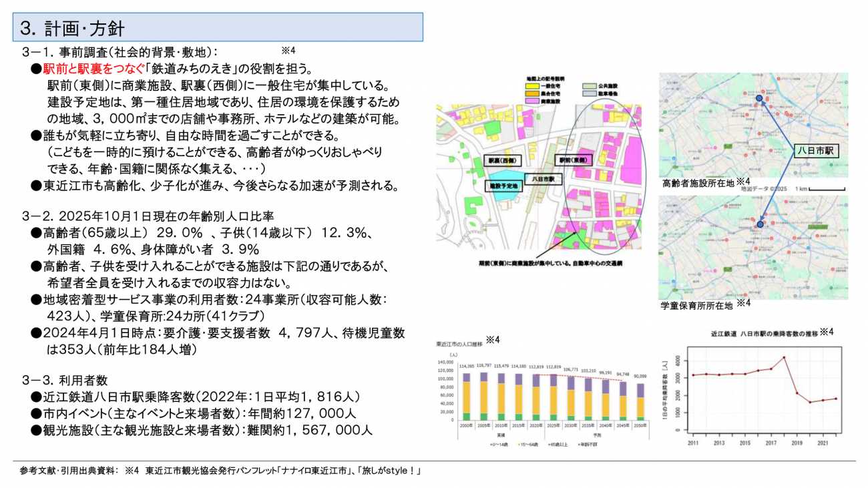Click the yellow 一般住宅 legend swatch

(533, 86)
